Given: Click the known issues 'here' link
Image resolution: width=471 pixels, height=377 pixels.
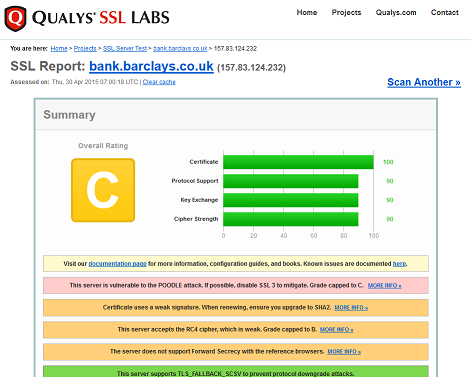Looking at the screenshot, I should pos(399,264).
